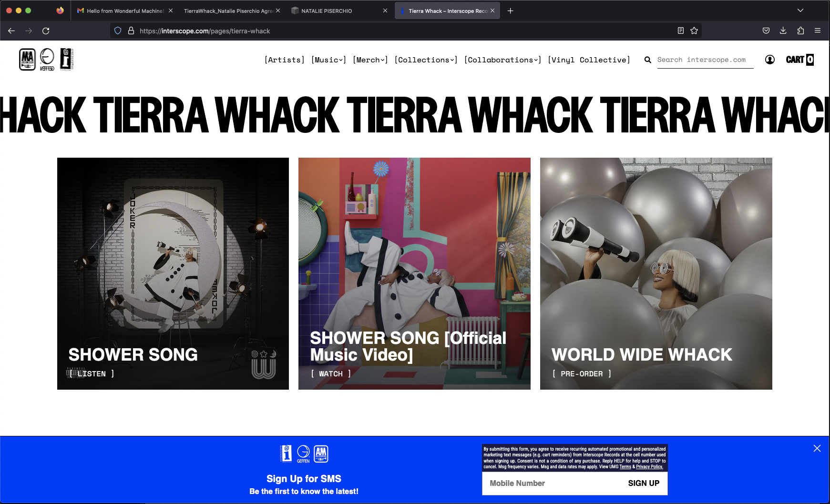830x504 pixels.
Task: Open the extensions puzzle icon
Action: (800, 31)
